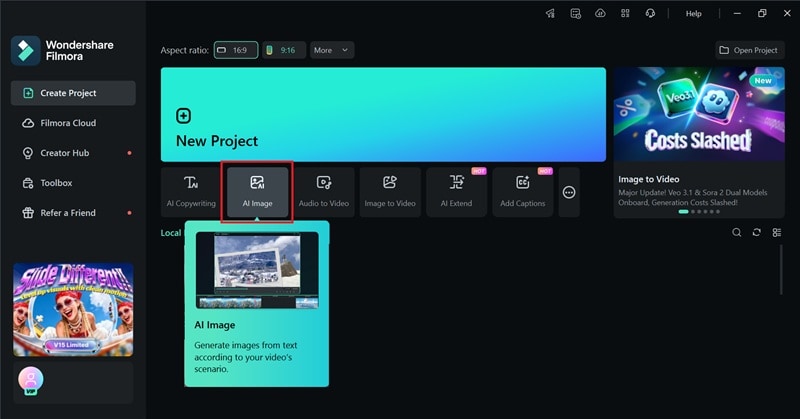Click the projects list scrollbar

[x=781, y=269]
